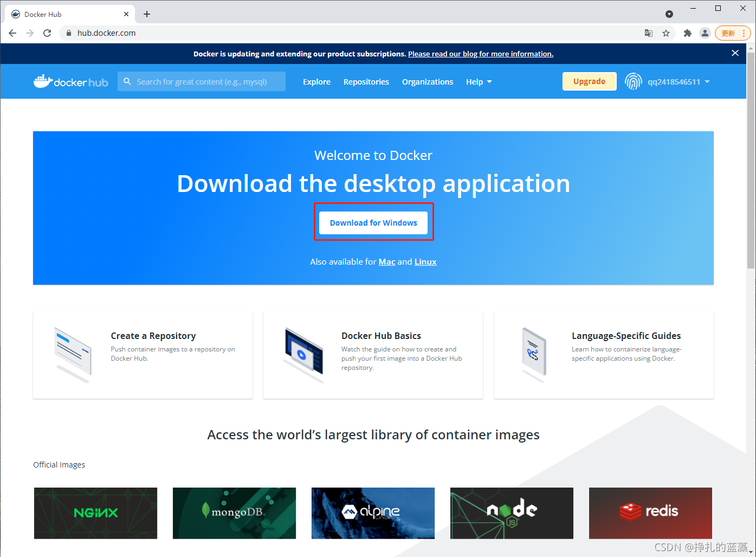756x557 pixels.
Task: Open the blog link in the banner
Action: 481,54
